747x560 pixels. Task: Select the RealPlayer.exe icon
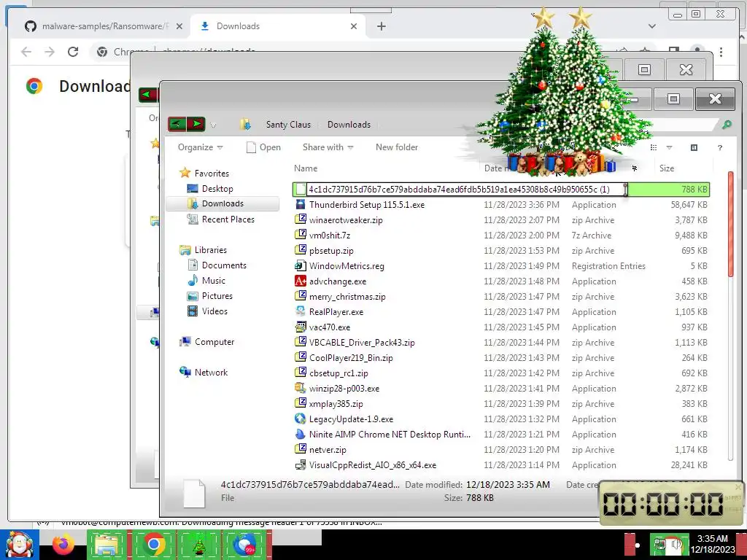tap(301, 312)
